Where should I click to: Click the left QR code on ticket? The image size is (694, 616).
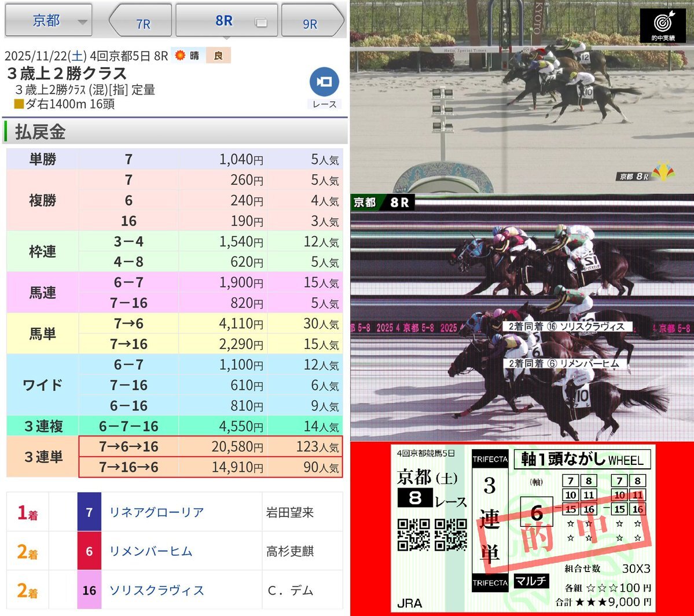(x=413, y=534)
